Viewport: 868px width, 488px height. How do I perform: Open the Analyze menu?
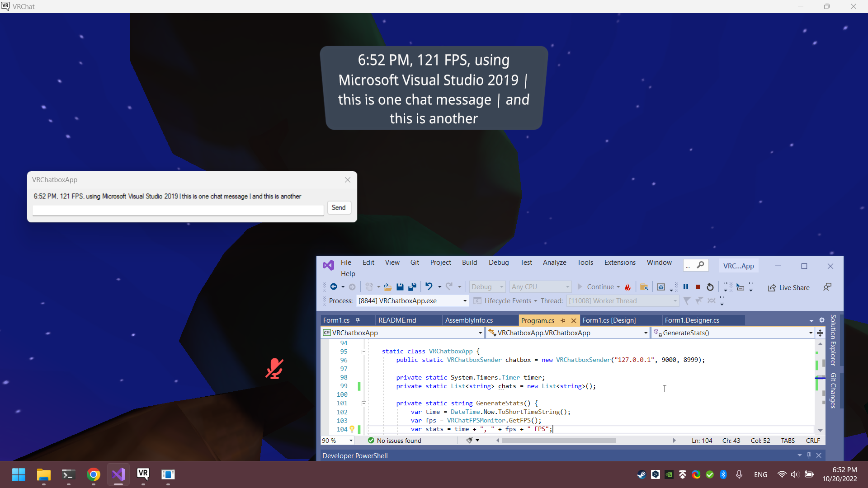point(555,263)
